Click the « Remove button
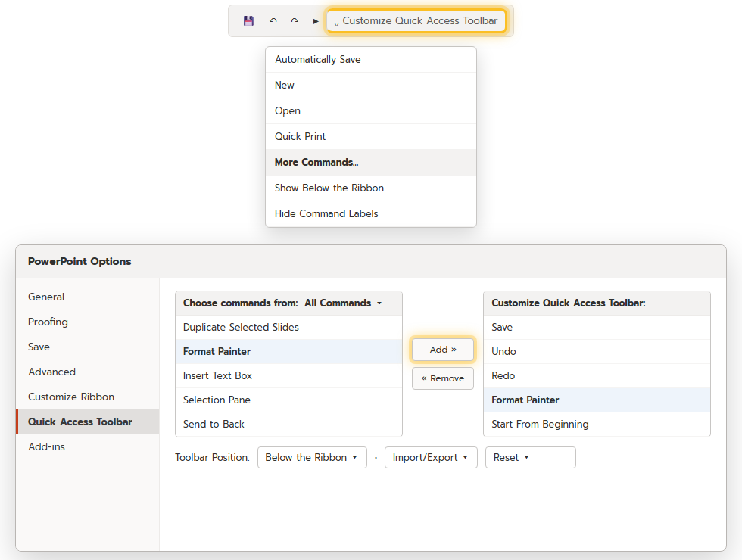The width and height of the screenshot is (742, 560). (x=442, y=378)
